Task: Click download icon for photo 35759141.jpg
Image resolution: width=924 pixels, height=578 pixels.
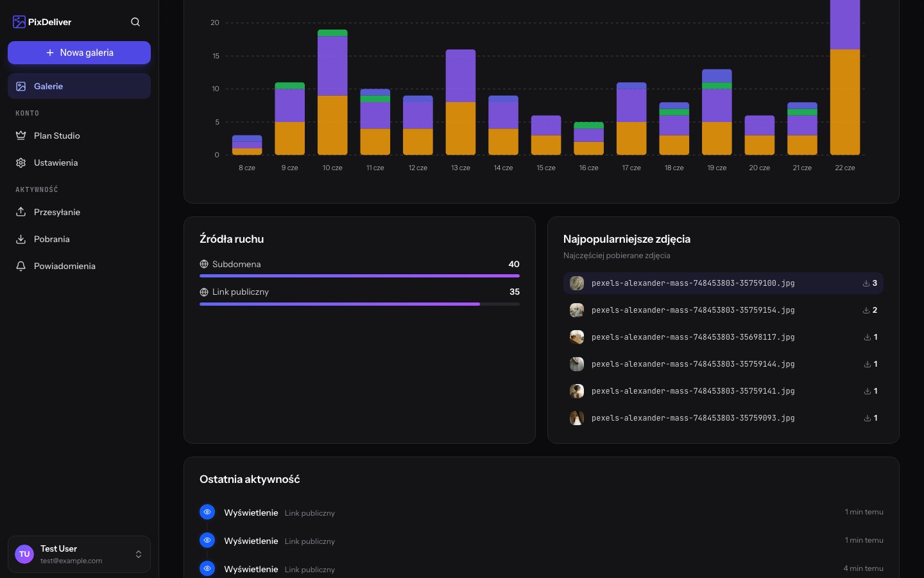Action: click(x=867, y=391)
